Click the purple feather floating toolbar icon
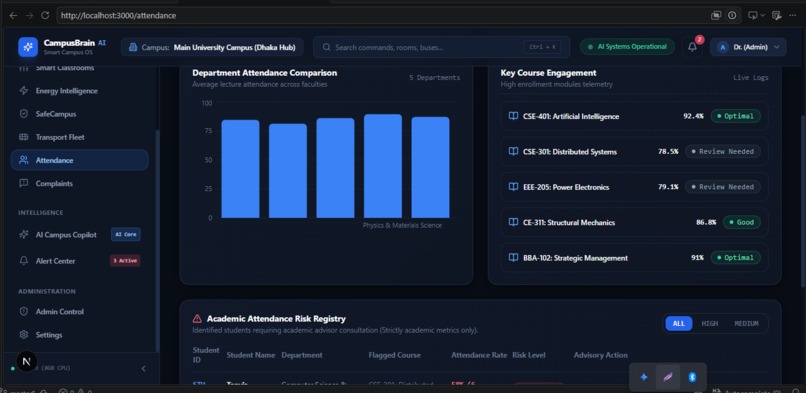This screenshot has height=393, width=806. 668,377
